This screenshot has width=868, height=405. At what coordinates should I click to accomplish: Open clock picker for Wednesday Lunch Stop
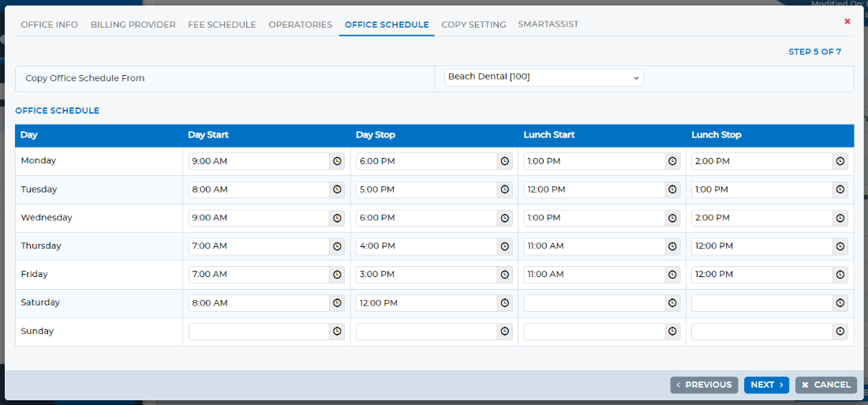[840, 219]
